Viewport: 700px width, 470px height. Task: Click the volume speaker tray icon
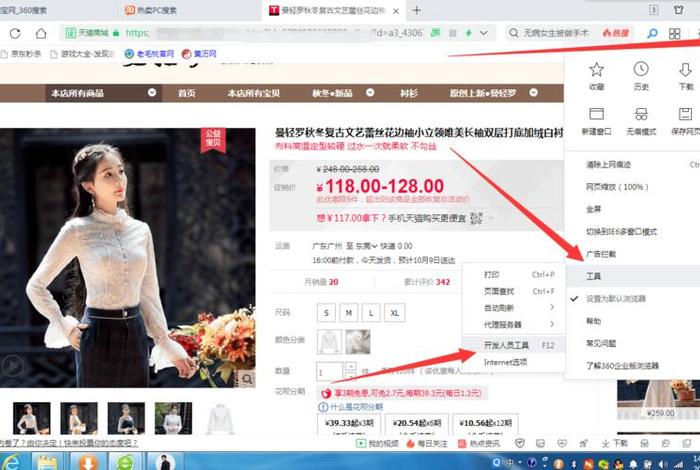pyautogui.click(x=663, y=464)
